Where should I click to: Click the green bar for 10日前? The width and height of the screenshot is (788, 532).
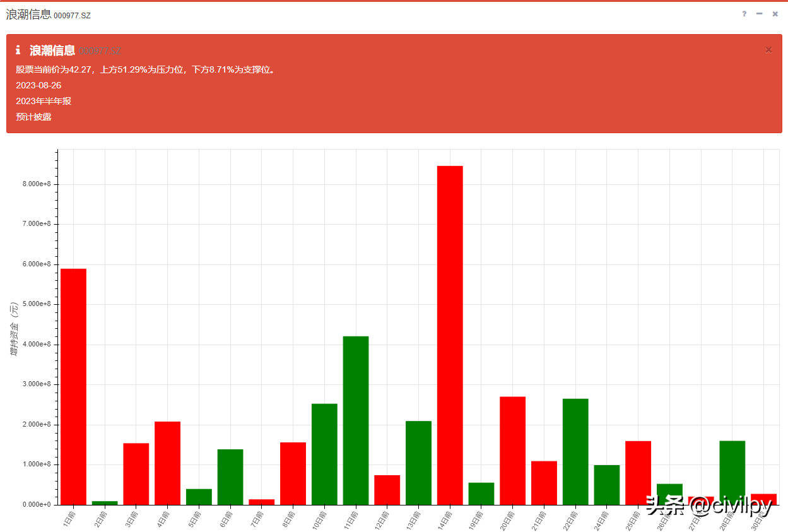(324, 454)
